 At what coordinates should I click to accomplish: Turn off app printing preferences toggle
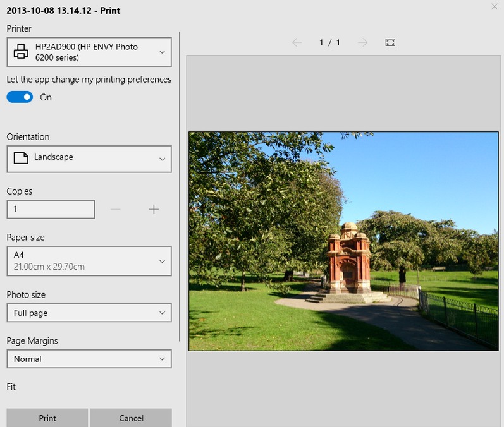click(20, 97)
